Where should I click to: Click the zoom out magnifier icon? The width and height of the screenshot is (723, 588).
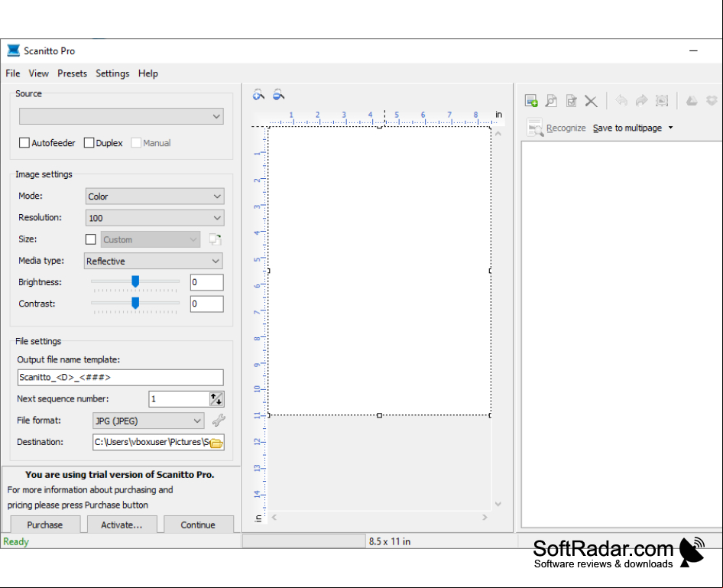pyautogui.click(x=278, y=95)
